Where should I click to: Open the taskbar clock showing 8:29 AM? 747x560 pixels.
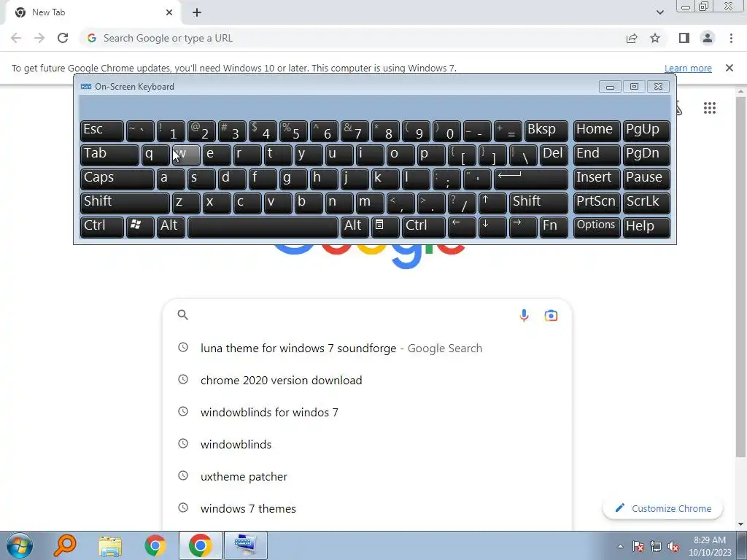[710, 546]
